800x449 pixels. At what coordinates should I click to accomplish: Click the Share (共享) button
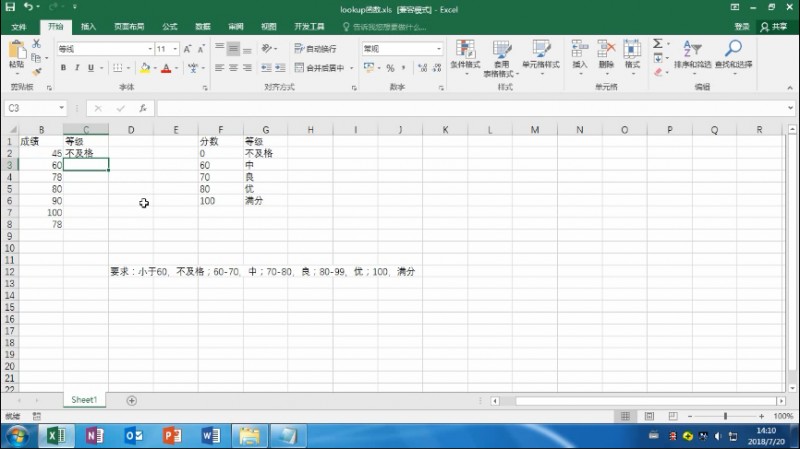coord(774,27)
